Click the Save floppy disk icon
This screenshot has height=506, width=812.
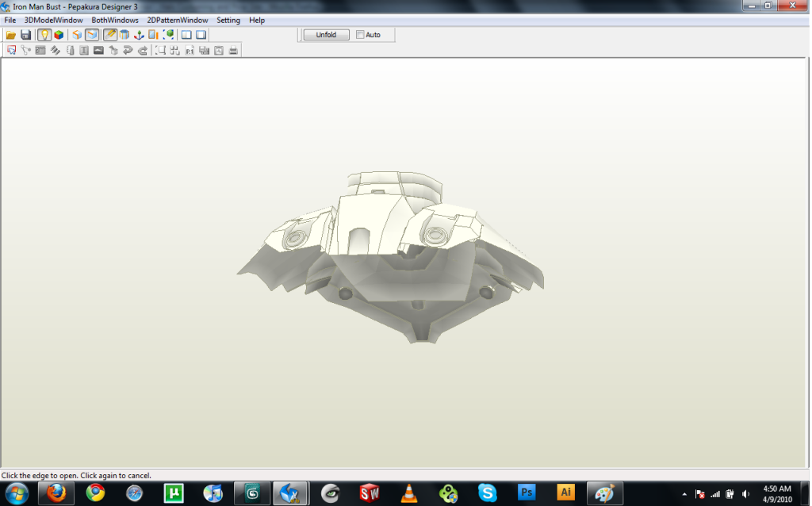tap(25, 35)
